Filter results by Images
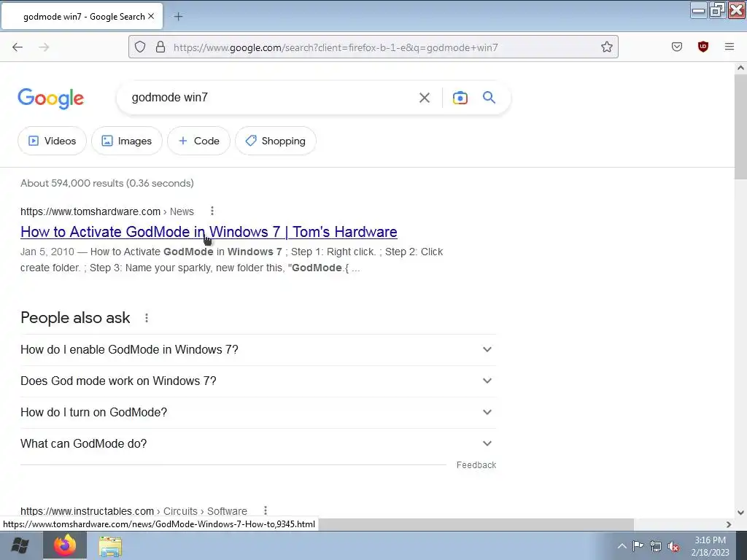This screenshot has width=747, height=560. pos(127,141)
